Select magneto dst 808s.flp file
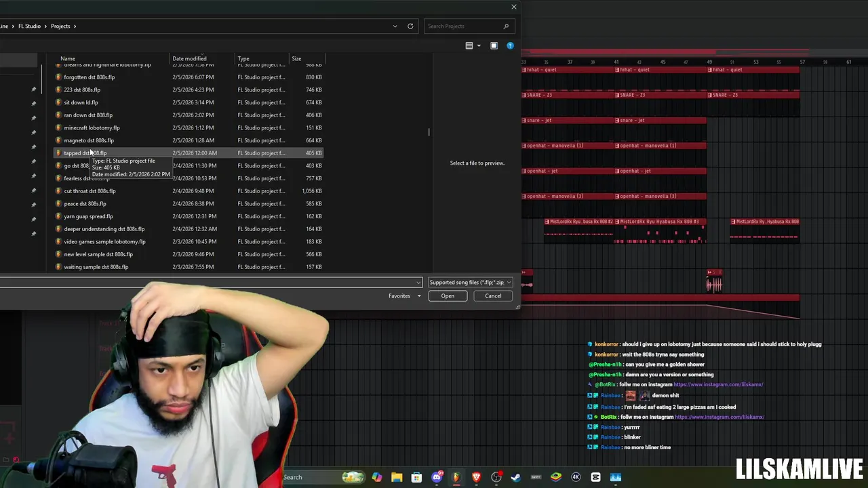Image resolution: width=868 pixels, height=488 pixels. click(188, 140)
